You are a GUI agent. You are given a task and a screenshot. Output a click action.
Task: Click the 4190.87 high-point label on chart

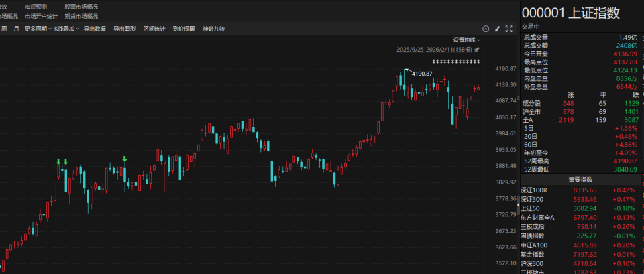pyautogui.click(x=422, y=74)
